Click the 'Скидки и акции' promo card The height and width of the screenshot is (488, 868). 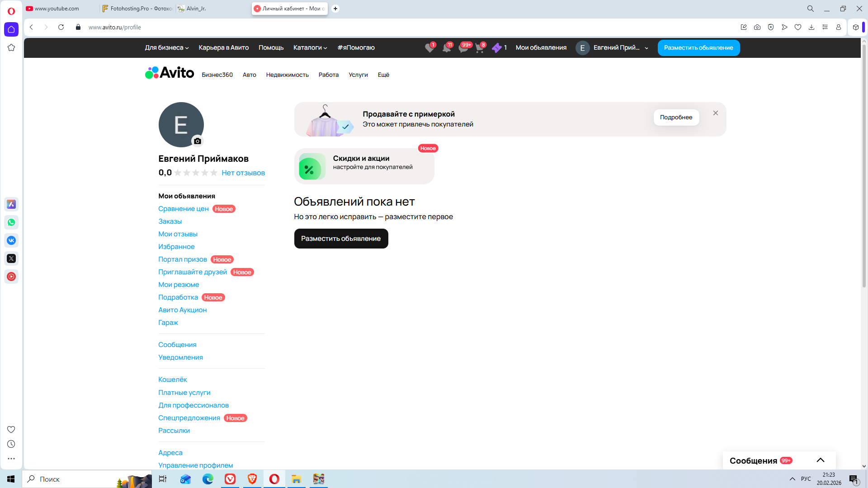pyautogui.click(x=364, y=166)
